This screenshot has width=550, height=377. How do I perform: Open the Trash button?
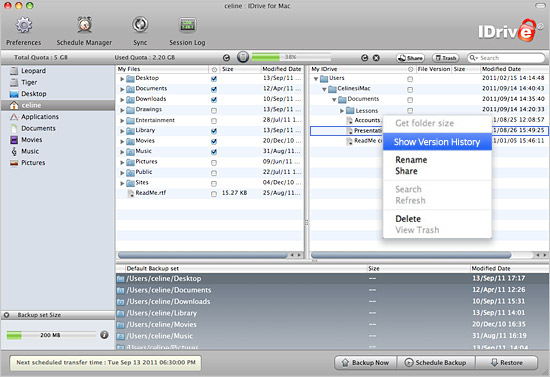click(x=445, y=58)
